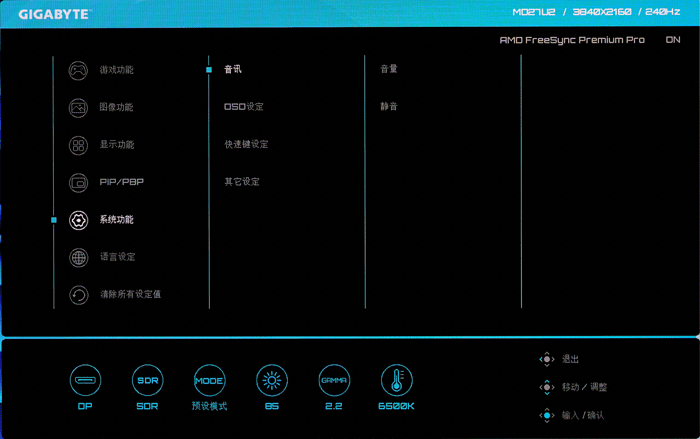Open the 语言设定 menu label
The width and height of the screenshot is (700, 439).
click(117, 257)
